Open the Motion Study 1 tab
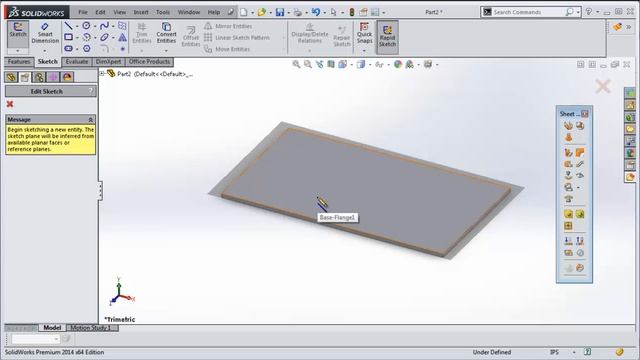Viewport: 640px width, 360px height. click(90, 328)
